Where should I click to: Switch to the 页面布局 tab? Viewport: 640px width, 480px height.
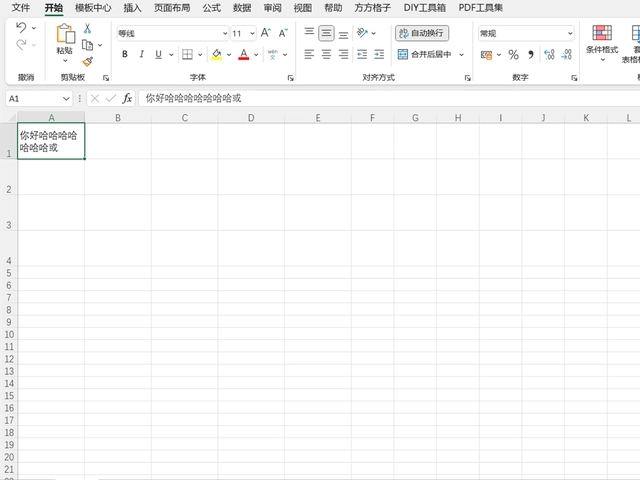[x=172, y=8]
